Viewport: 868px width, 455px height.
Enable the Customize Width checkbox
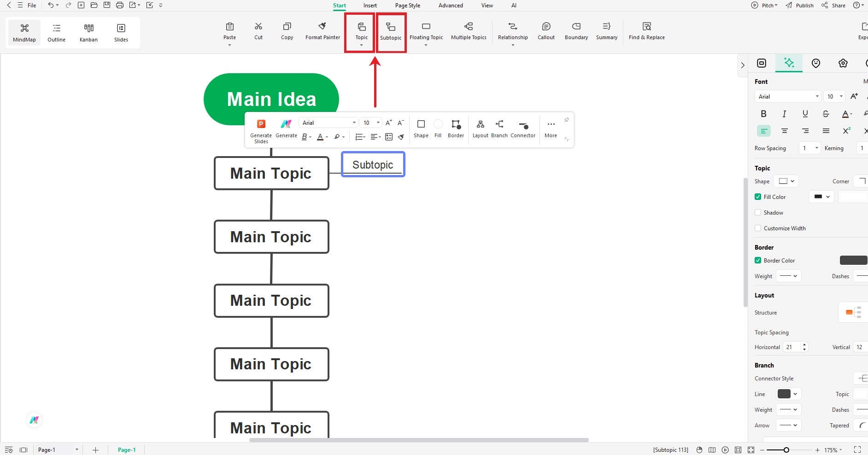coord(758,228)
